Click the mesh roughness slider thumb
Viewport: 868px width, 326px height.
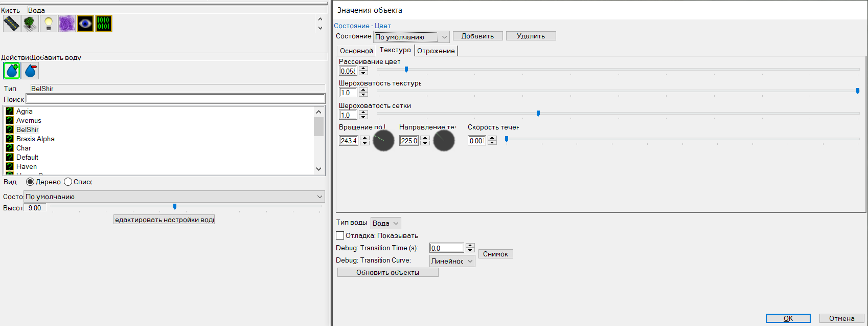(538, 113)
